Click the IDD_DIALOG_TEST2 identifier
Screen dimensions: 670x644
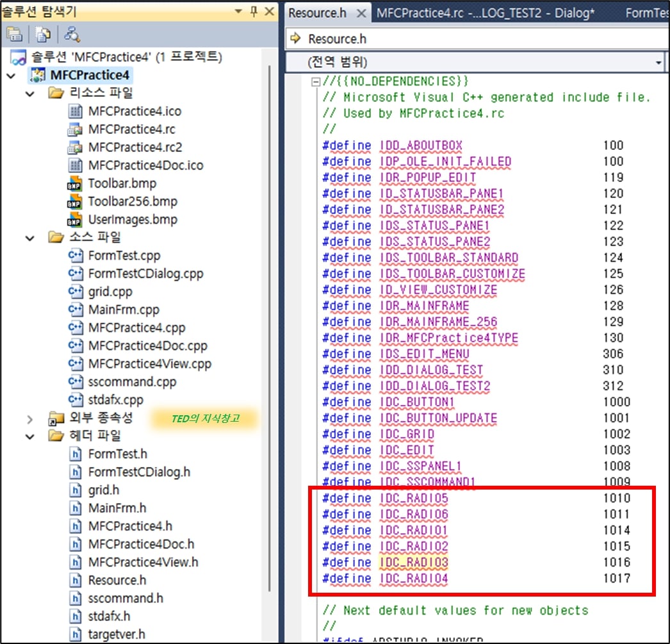[435, 386]
